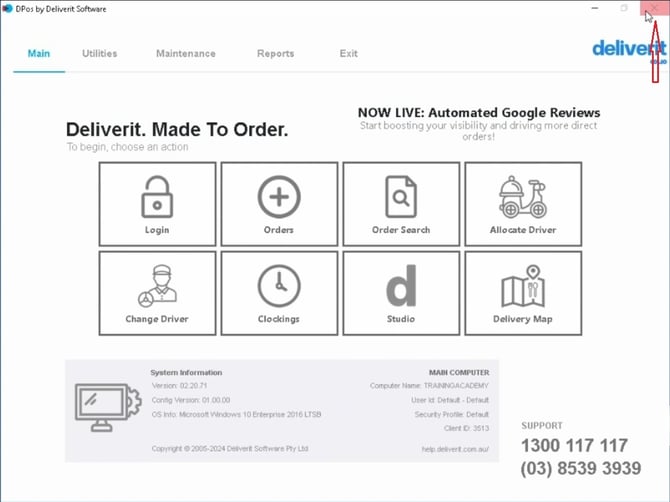Open the Reports tab

tap(276, 53)
